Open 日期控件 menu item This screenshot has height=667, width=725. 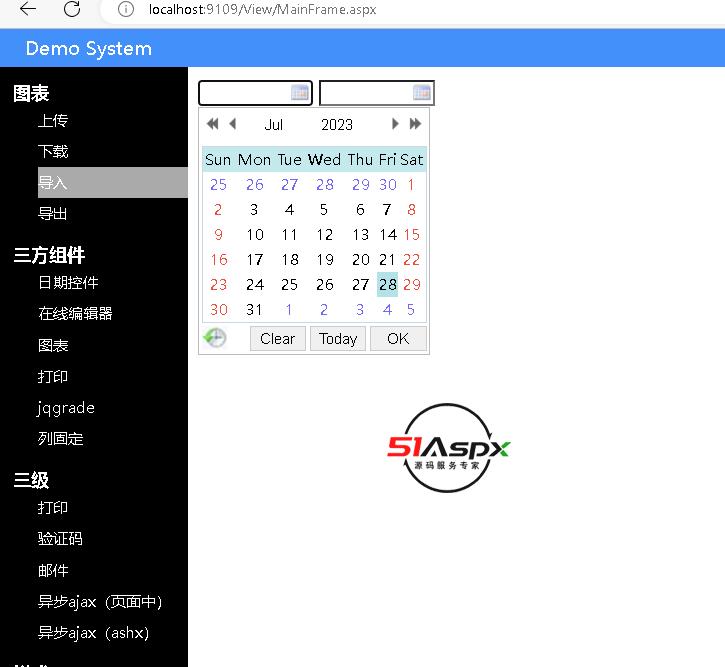click(68, 282)
